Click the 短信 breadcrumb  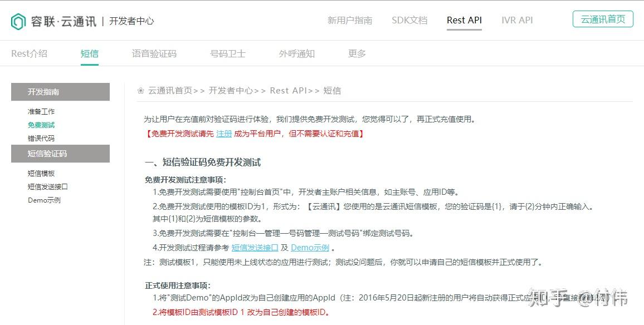click(x=332, y=91)
